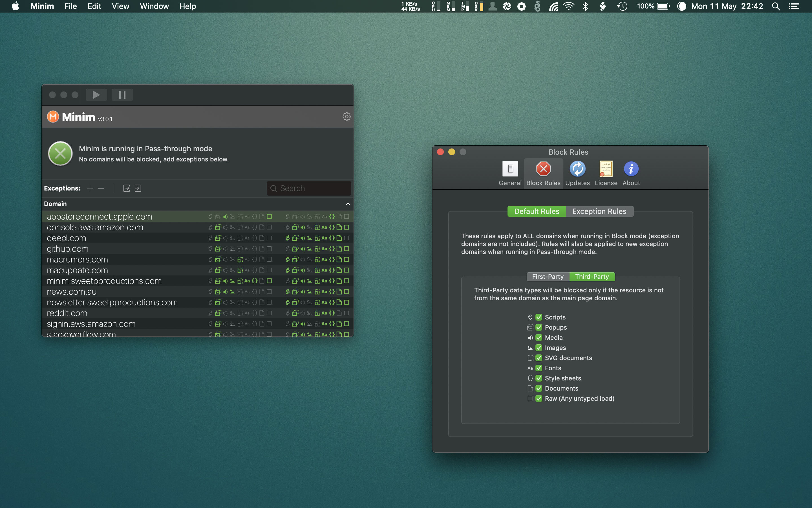Toggle third-party raw icon for console.aws.amazon.com
This screenshot has width=812, height=508.
(347, 227)
